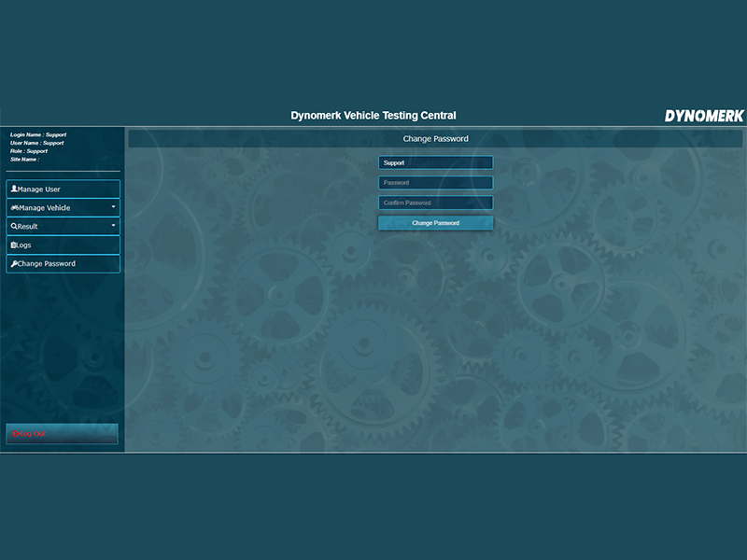Click the vehicle icon beside Manage Vehicle
Viewport: 747px width, 560px height.
pyautogui.click(x=15, y=208)
